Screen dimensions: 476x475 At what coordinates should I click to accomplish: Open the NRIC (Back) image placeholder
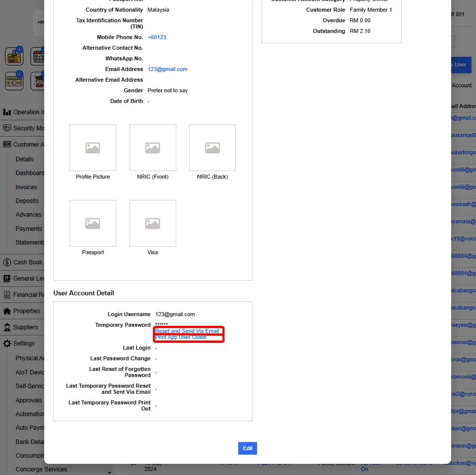coord(212,148)
